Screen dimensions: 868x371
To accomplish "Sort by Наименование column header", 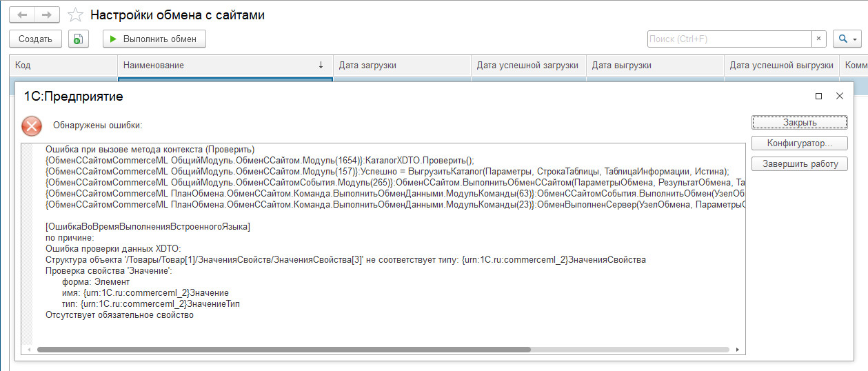I will [x=225, y=66].
